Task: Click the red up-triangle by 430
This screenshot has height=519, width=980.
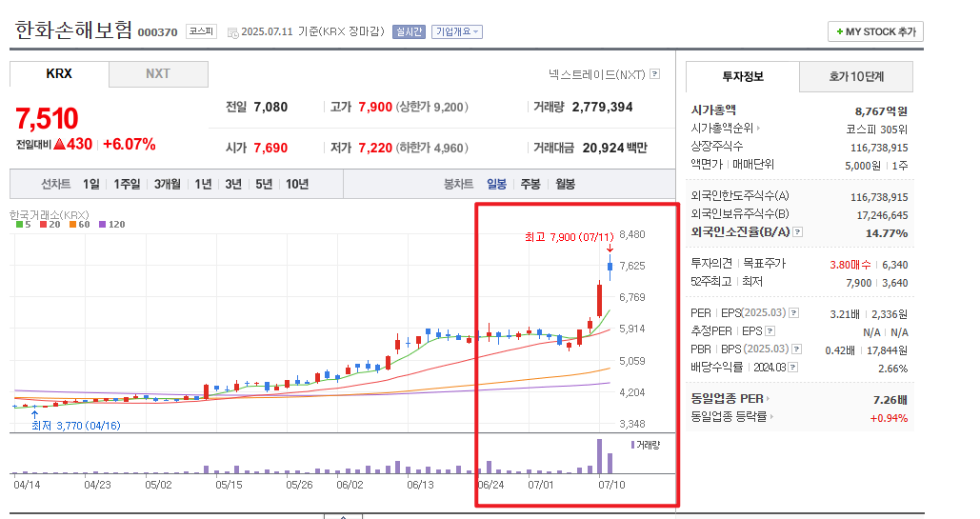Action: coord(59,144)
